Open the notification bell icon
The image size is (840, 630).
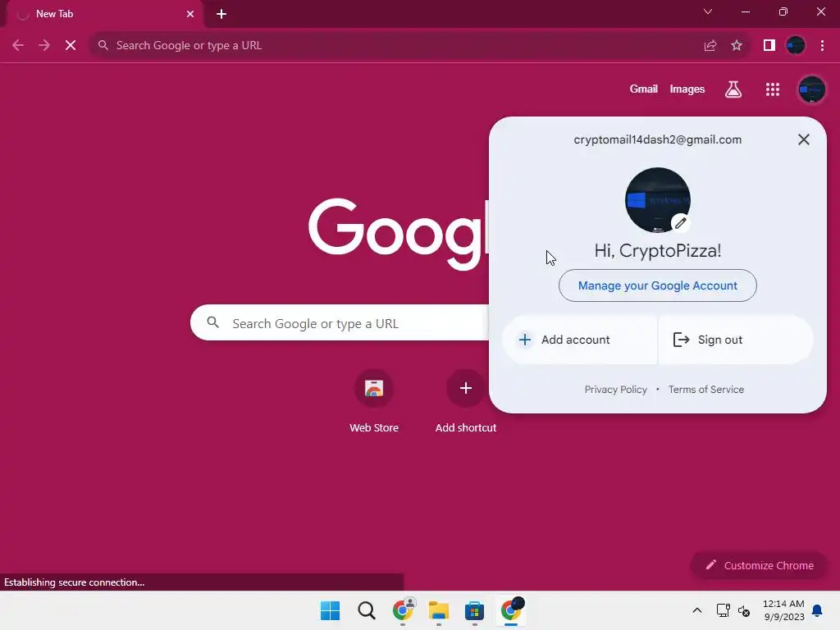817,610
